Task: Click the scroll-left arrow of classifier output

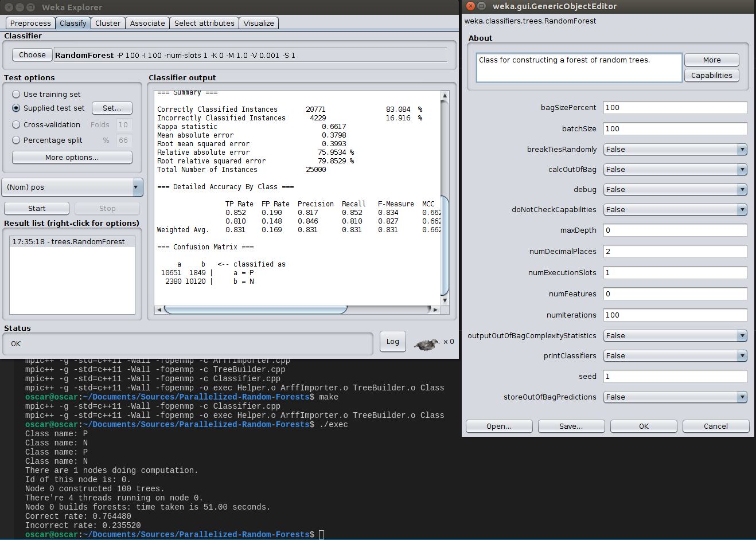Action: [159, 310]
